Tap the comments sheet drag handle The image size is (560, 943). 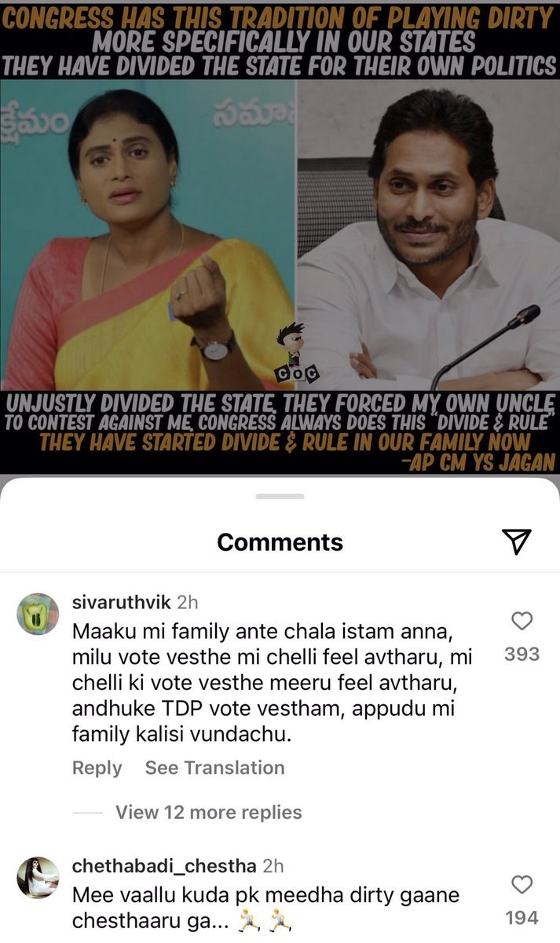pyautogui.click(x=280, y=497)
